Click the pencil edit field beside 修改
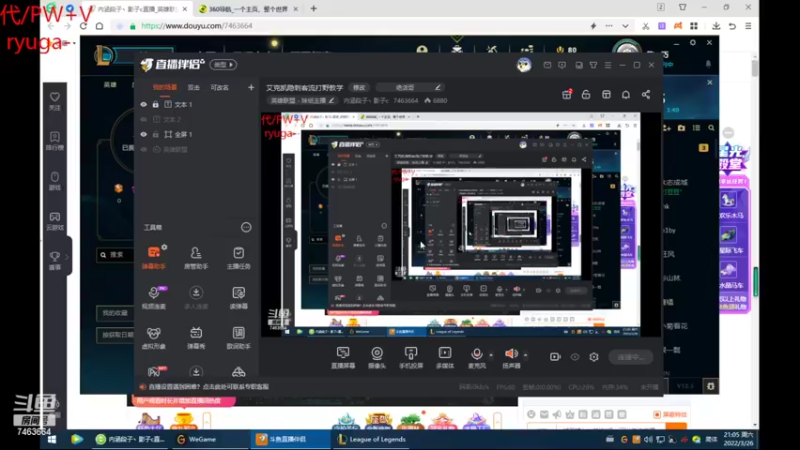This screenshot has height=450, width=800. [x=410, y=88]
